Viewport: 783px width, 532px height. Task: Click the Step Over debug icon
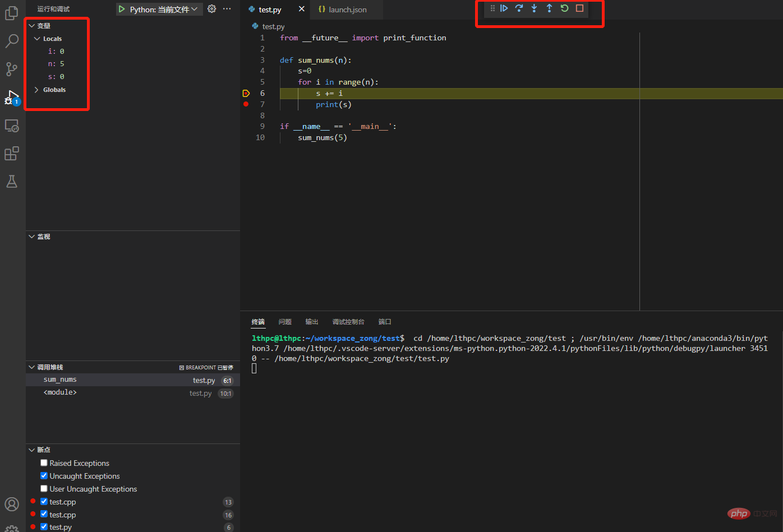519,8
